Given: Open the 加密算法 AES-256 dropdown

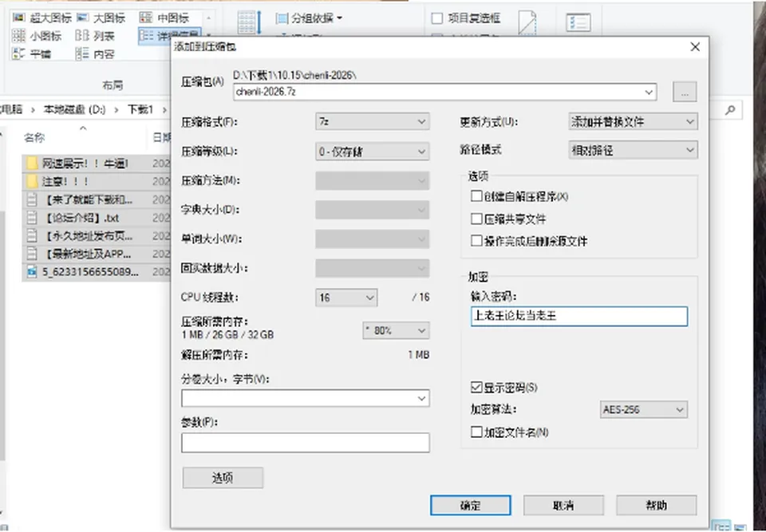Looking at the screenshot, I should pyautogui.click(x=643, y=409).
